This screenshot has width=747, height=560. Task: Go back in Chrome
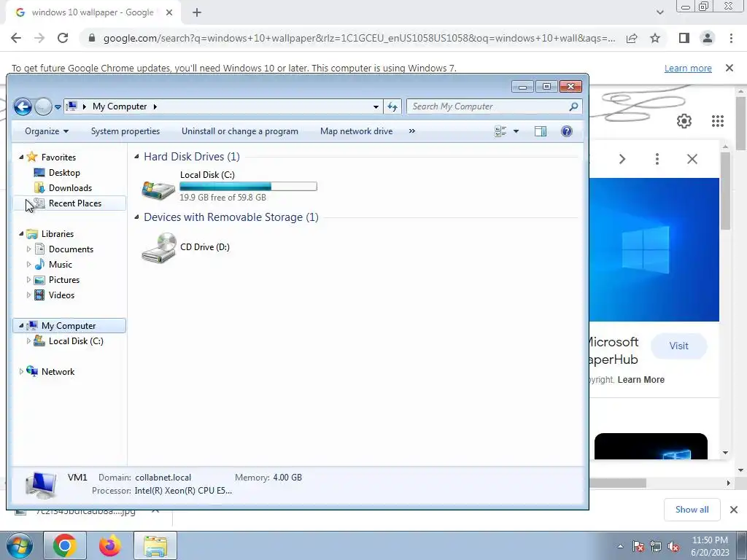coord(16,38)
